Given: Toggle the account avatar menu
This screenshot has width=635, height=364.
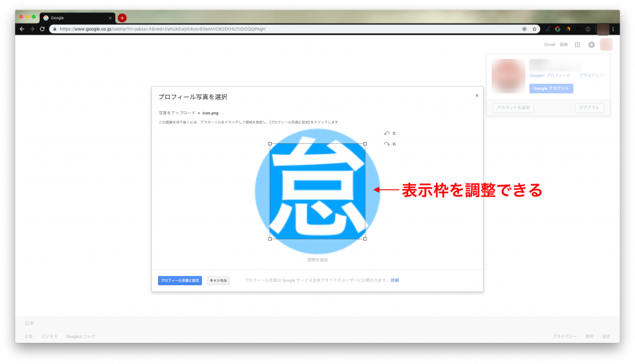Looking at the screenshot, I should pyautogui.click(x=606, y=45).
